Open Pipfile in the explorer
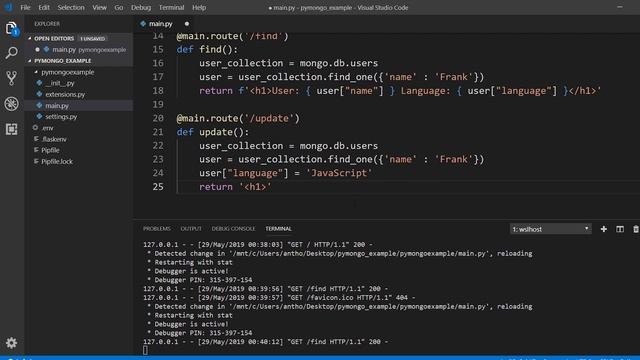 [50, 150]
